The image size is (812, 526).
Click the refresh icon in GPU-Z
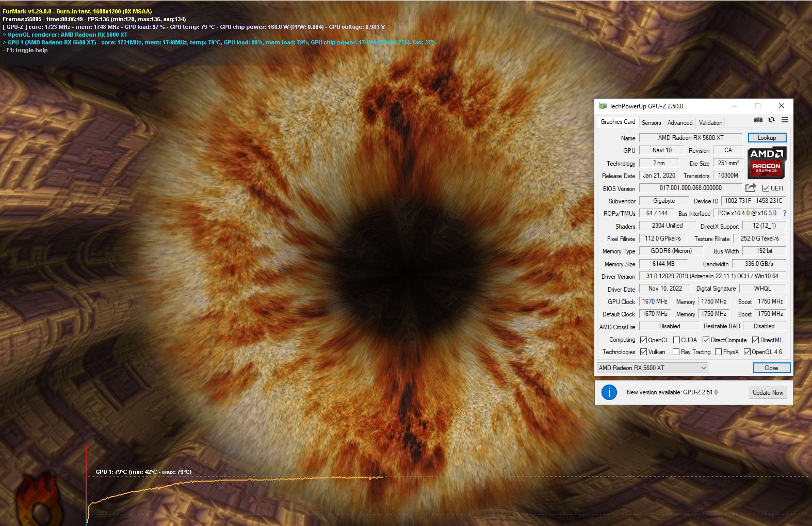click(771, 120)
